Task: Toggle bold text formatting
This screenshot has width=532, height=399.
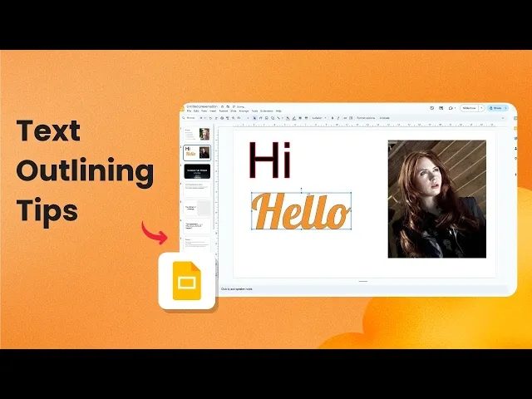Action: click(x=332, y=118)
